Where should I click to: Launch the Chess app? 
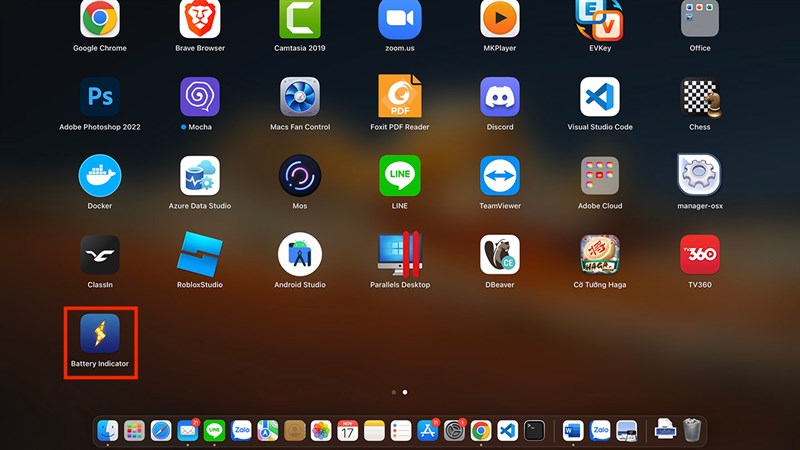click(700, 97)
